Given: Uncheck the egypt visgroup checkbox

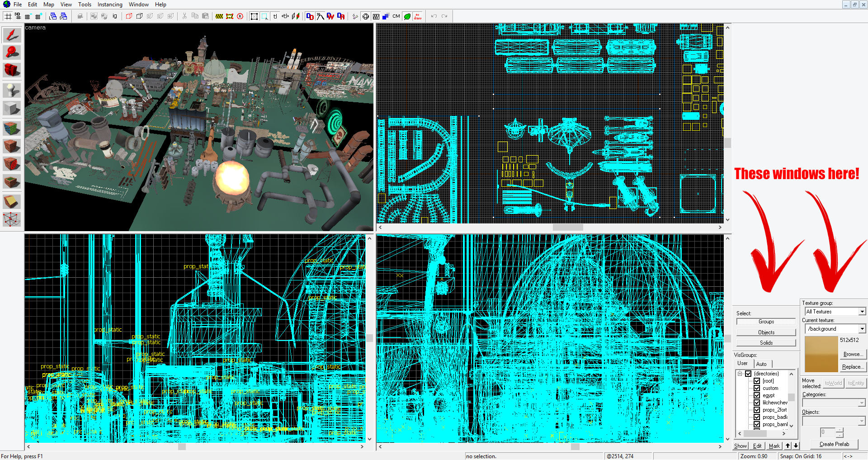Looking at the screenshot, I should (757, 395).
